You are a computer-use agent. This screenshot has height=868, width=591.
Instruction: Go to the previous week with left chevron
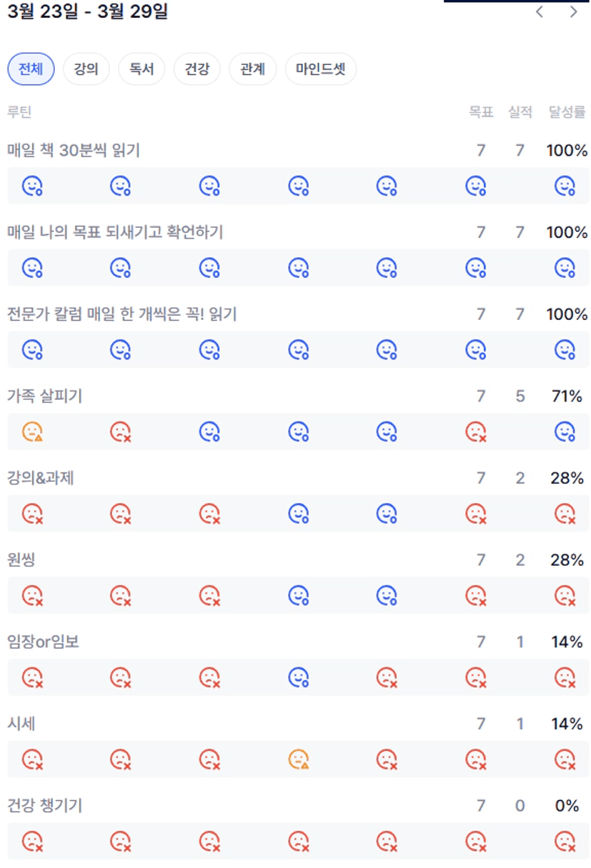coord(540,12)
